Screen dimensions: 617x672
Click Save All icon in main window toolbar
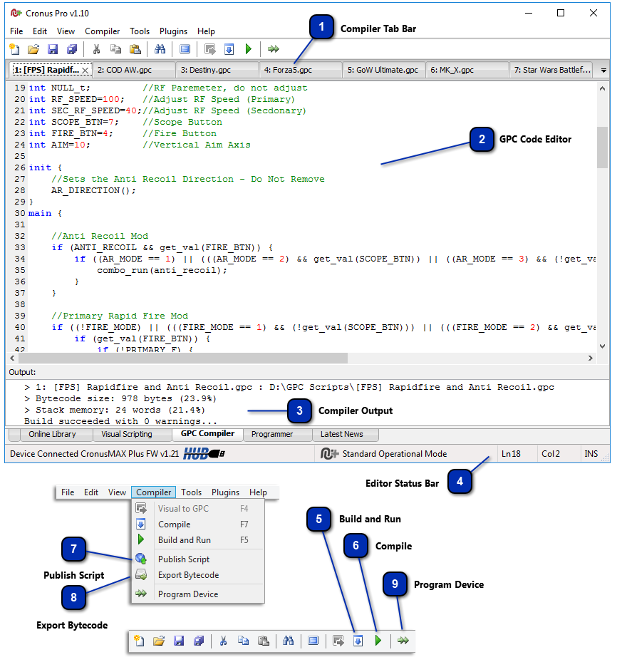coord(72,49)
